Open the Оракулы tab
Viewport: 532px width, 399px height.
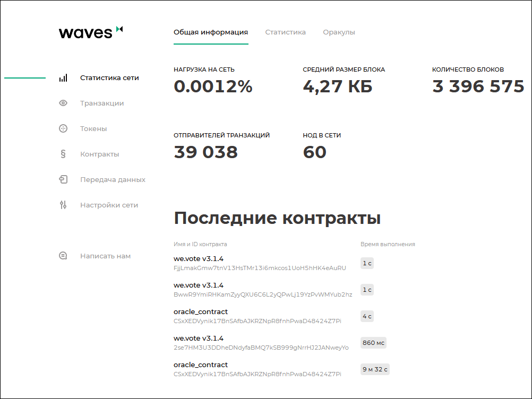click(x=339, y=32)
